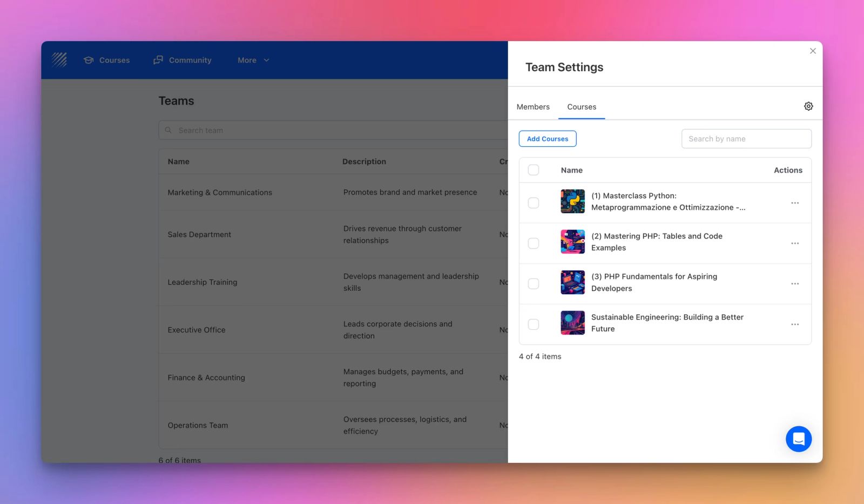Open the Sales Department team row
The image size is (864, 504).
333,234
